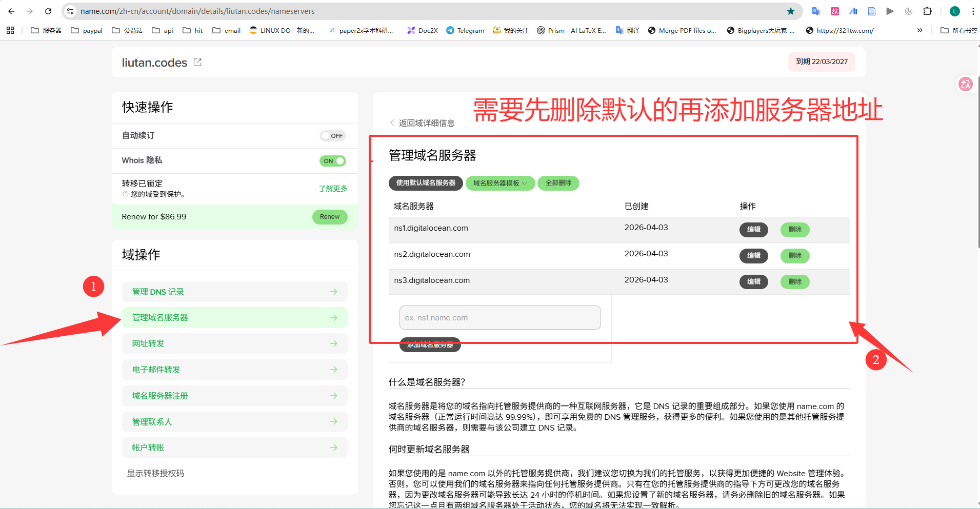Click the 什么是域名服务器? heading
Image resolution: width=980 pixels, height=509 pixels.
pyautogui.click(x=427, y=382)
